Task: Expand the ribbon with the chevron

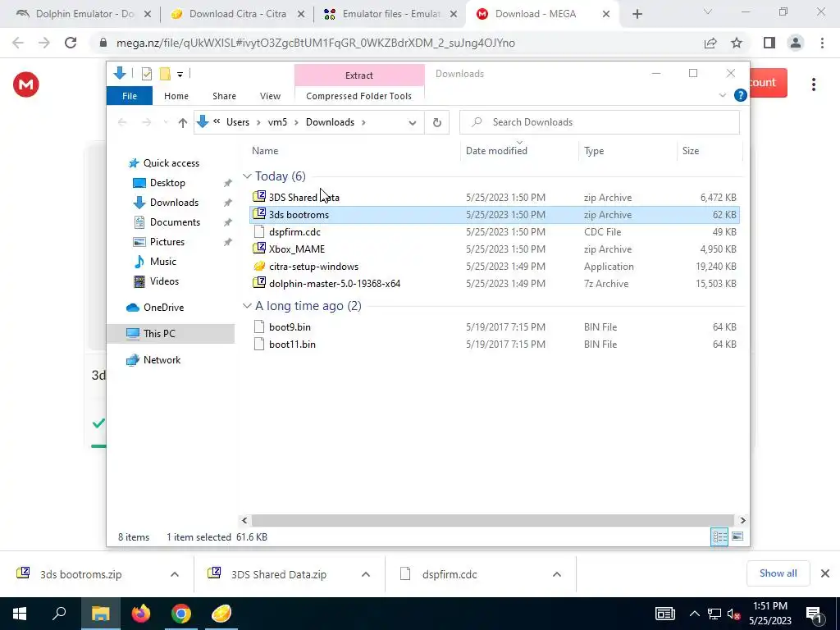Action: (x=722, y=95)
